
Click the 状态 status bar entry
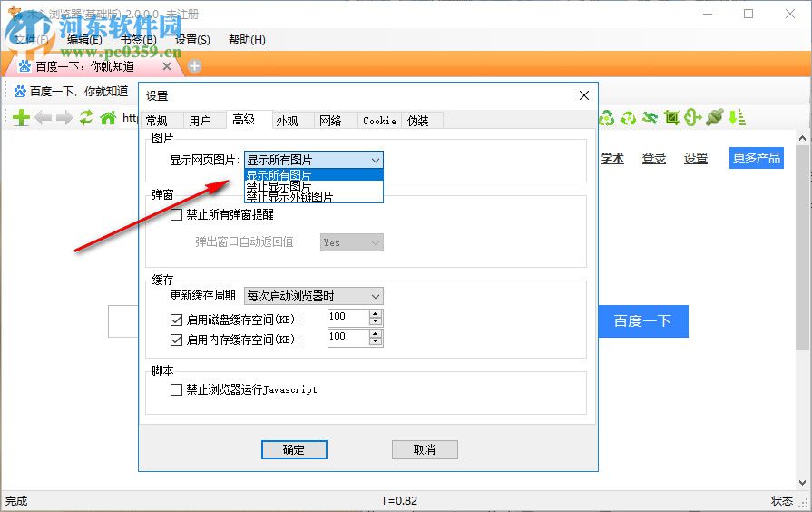point(782,501)
